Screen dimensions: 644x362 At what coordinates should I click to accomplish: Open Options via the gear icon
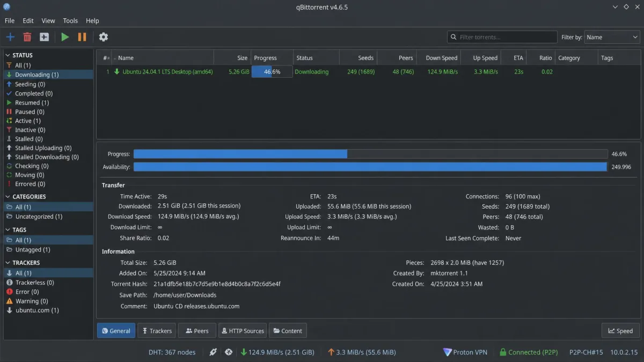(104, 37)
